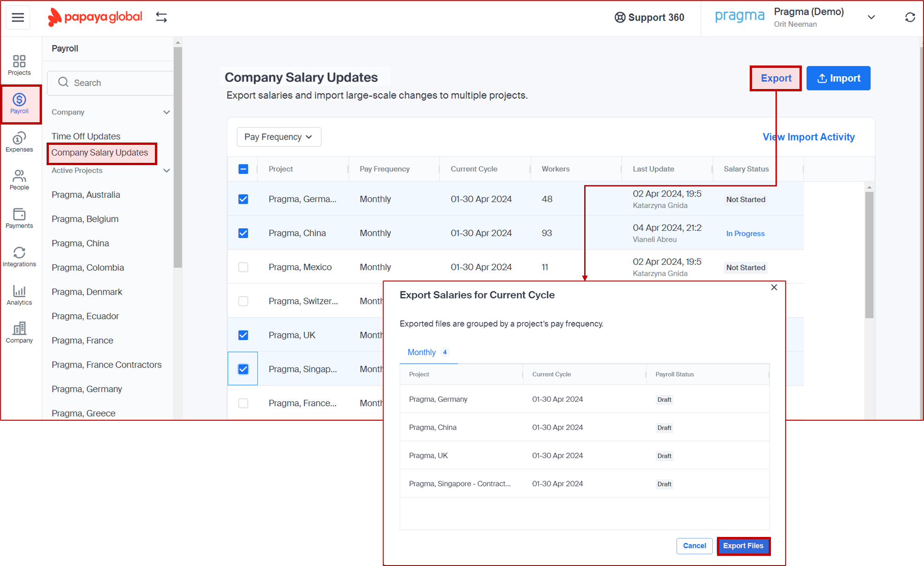The width and height of the screenshot is (924, 566).
Task: Toggle the sidebar switch arrows icon
Action: click(x=161, y=17)
